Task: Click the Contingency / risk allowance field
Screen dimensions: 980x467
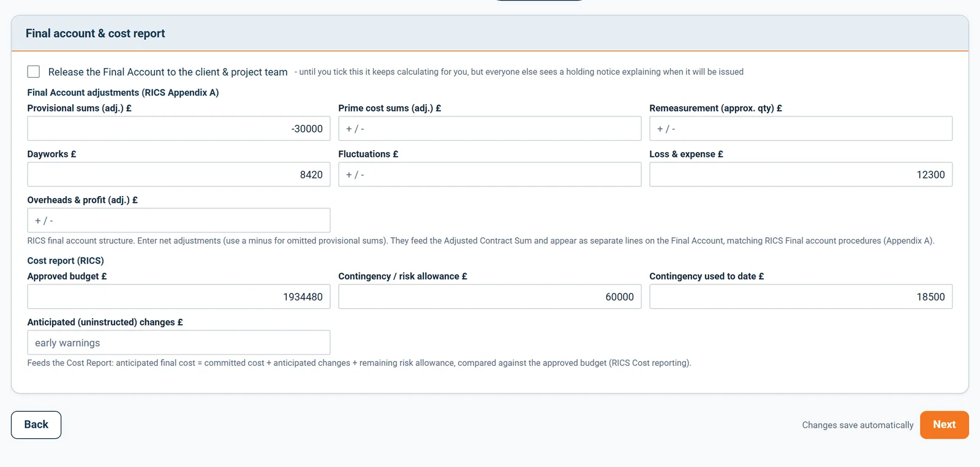Action: coord(490,297)
